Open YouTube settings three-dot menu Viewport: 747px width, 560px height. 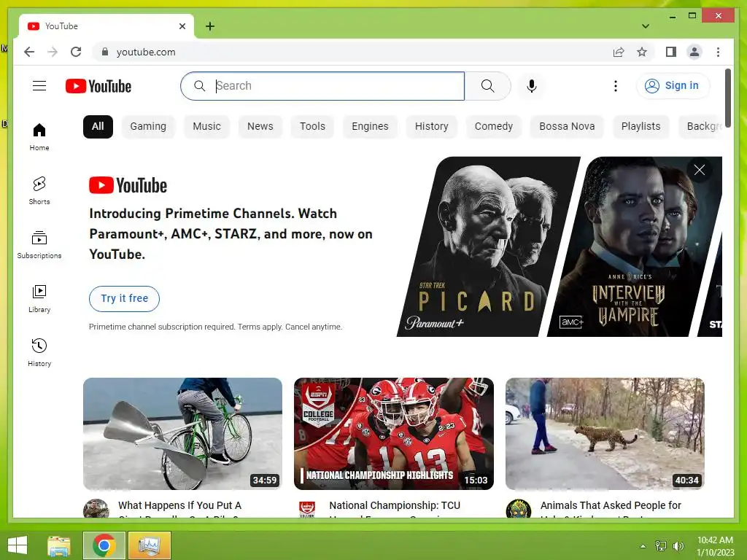click(x=616, y=86)
